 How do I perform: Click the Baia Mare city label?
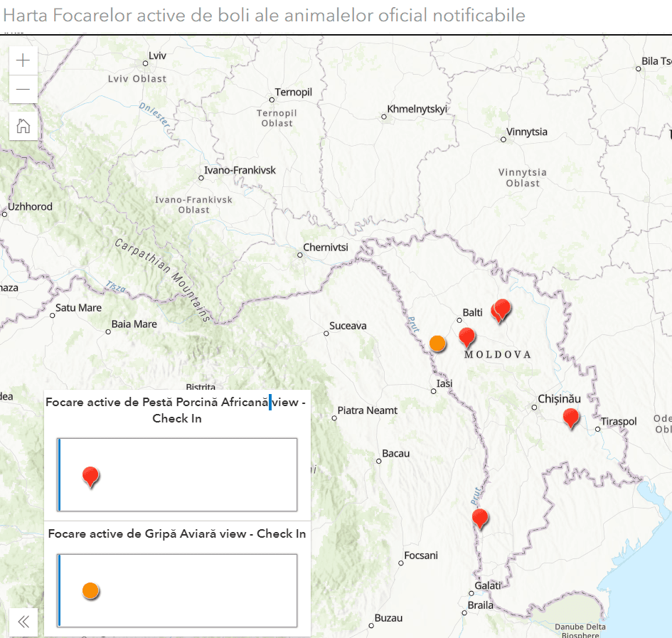[x=134, y=324]
